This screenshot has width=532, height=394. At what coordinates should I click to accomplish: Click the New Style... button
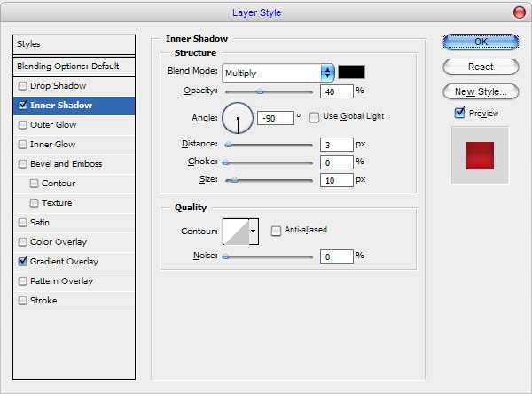pyautogui.click(x=480, y=91)
